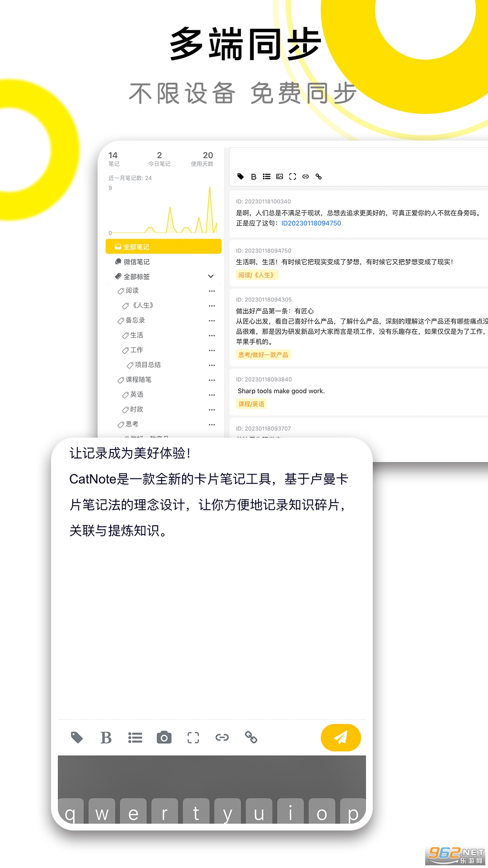Toggle bold in the mobile editor toolbar
Viewport: 488px width, 868px height.
point(106,738)
